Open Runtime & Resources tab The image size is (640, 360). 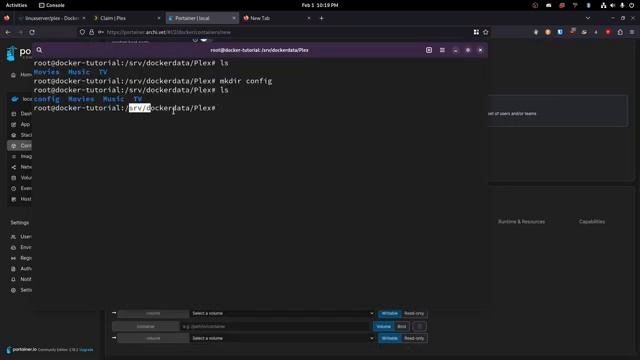point(521,222)
